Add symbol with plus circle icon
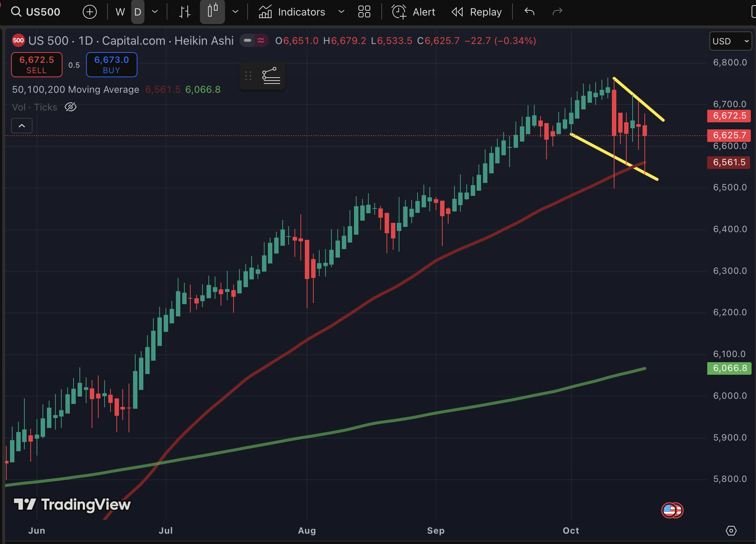The width and height of the screenshot is (756, 544). 90,12
